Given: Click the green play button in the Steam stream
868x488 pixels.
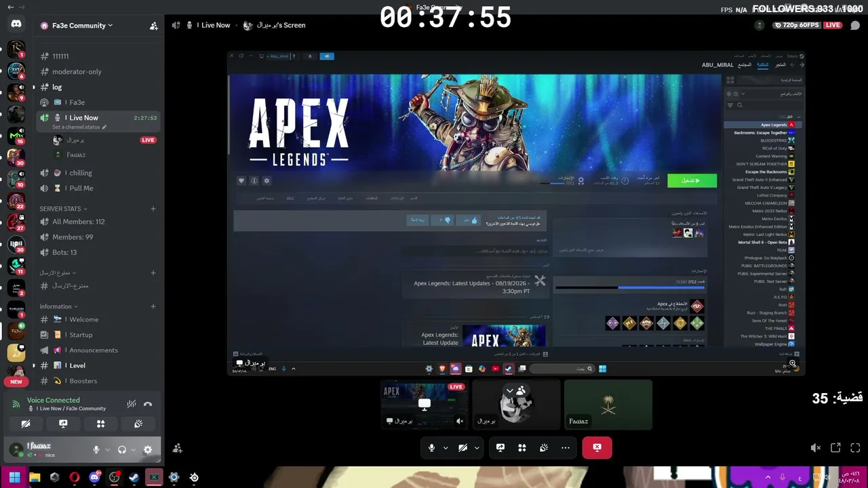Looking at the screenshot, I should tap(692, 180).
